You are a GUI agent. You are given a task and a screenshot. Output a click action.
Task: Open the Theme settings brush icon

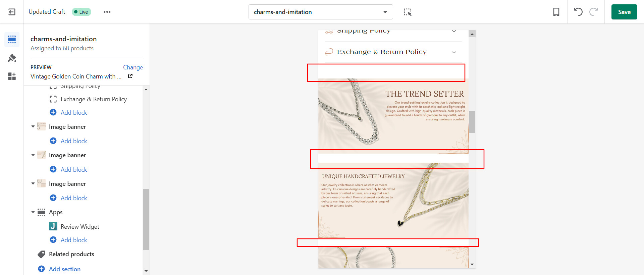coord(12,58)
